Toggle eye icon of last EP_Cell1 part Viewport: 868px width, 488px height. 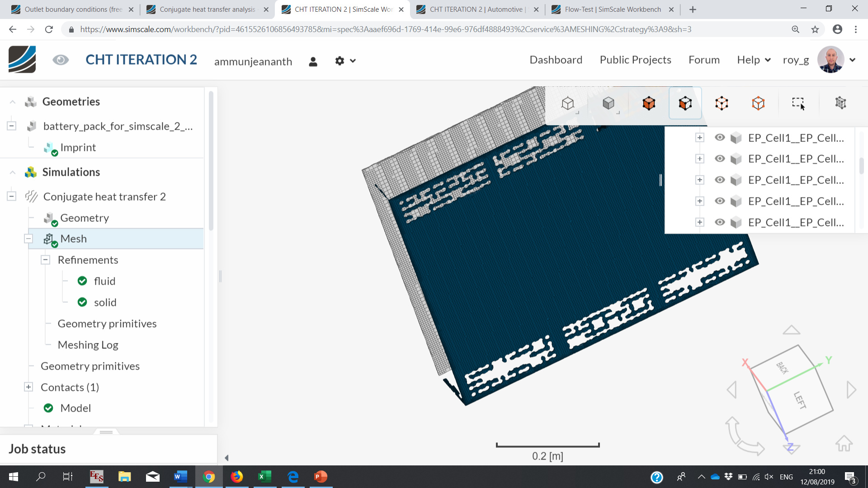(720, 222)
